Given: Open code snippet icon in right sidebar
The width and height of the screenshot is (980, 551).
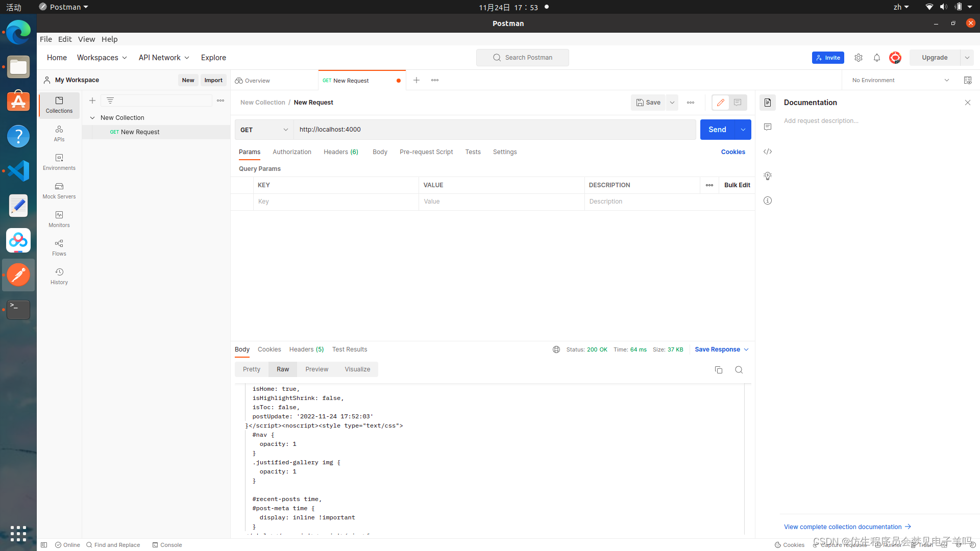Looking at the screenshot, I should 768,152.
